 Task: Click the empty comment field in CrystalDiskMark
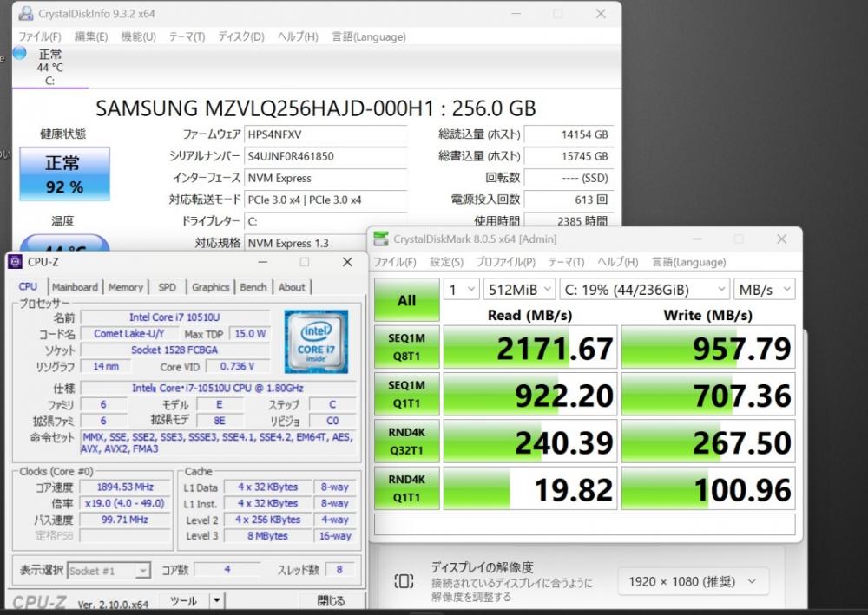point(585,524)
